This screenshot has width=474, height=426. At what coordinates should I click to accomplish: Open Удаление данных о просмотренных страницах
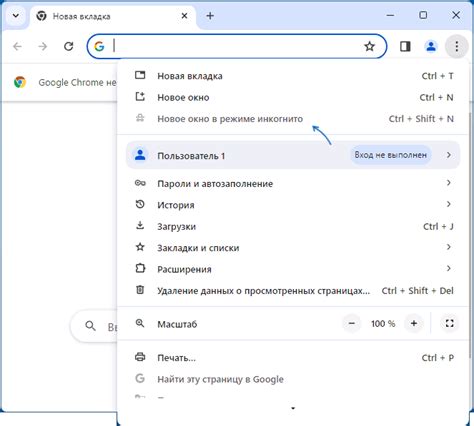point(293,290)
